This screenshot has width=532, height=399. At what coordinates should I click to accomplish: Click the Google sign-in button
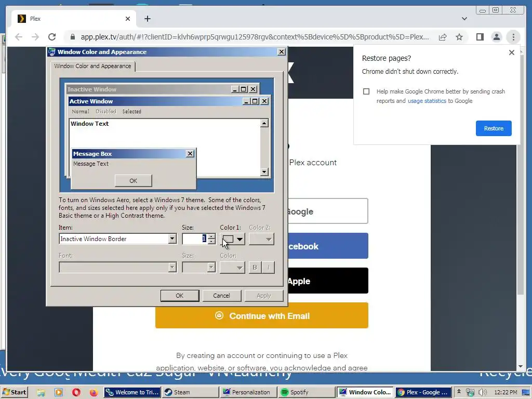328,211
